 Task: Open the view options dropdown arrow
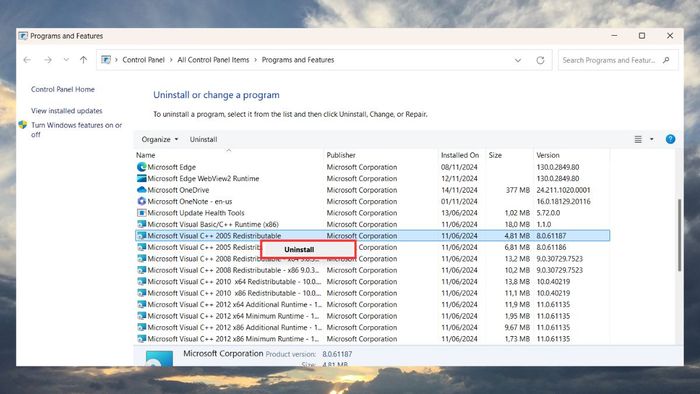[x=652, y=140]
